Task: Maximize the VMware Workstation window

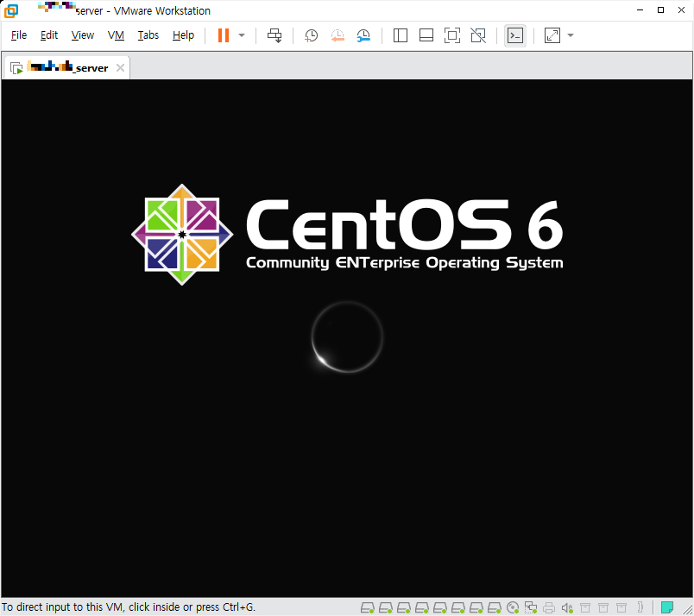Action: pyautogui.click(x=661, y=10)
